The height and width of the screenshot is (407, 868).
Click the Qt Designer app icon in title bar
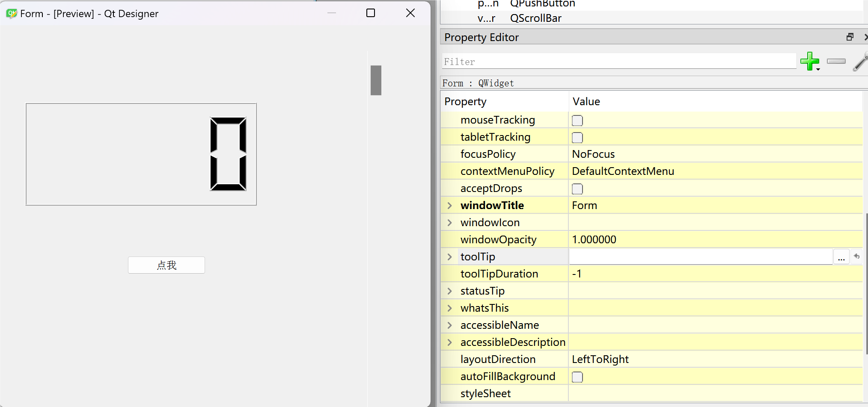(x=12, y=14)
